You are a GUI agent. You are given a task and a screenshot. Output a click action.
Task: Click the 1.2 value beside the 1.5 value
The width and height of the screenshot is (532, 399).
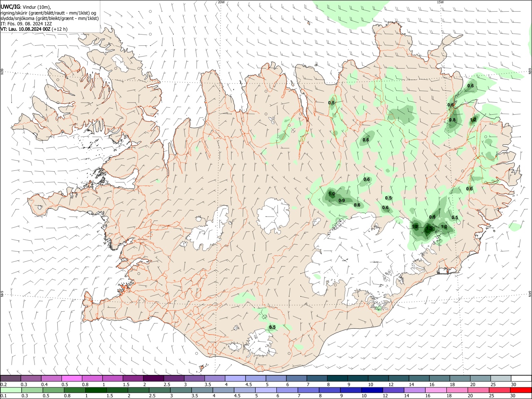pos(415,227)
